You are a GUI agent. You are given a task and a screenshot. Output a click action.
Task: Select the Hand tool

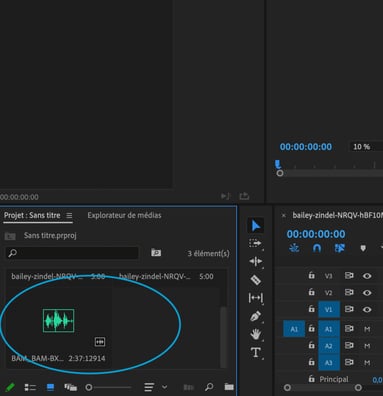pyautogui.click(x=255, y=334)
